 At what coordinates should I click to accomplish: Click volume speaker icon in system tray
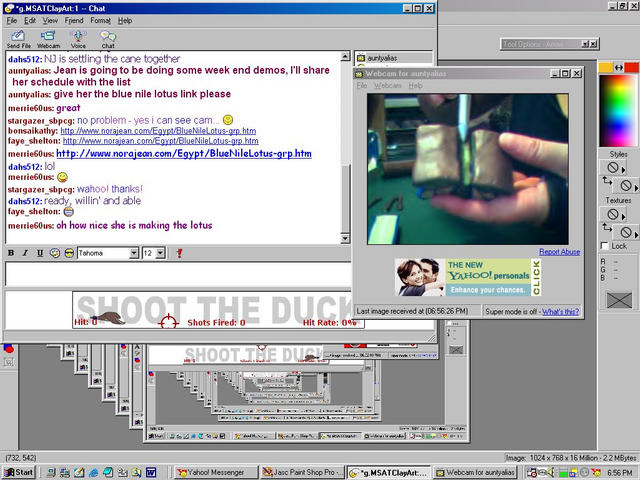point(551,473)
